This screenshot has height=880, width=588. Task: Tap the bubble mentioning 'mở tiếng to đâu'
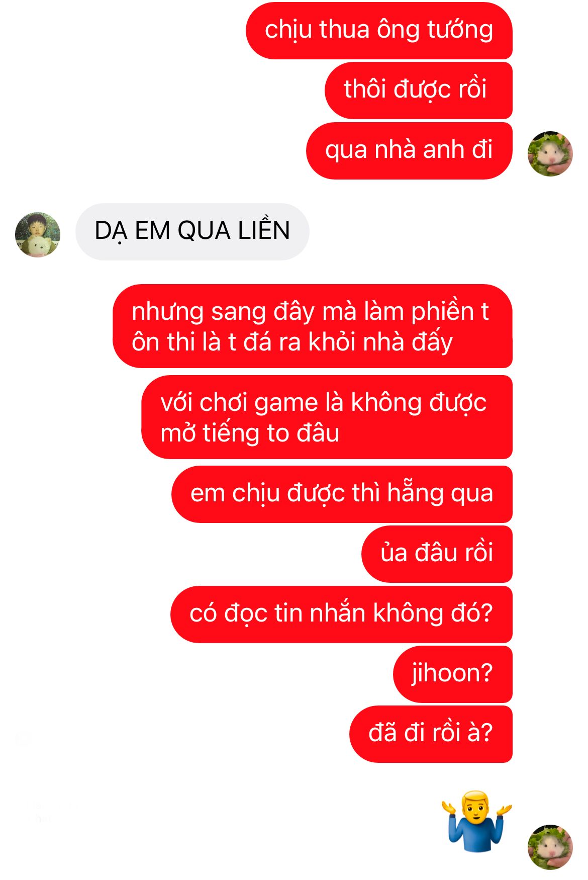327,417
